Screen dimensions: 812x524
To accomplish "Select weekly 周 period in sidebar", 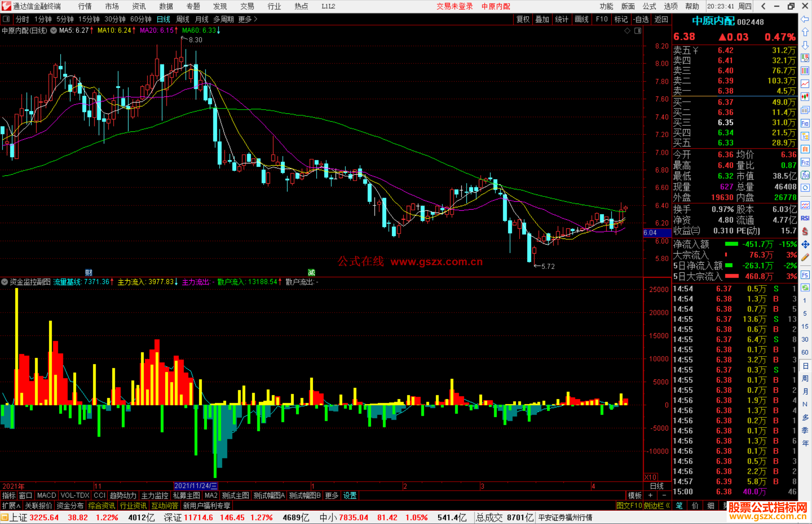I will click(x=805, y=378).
